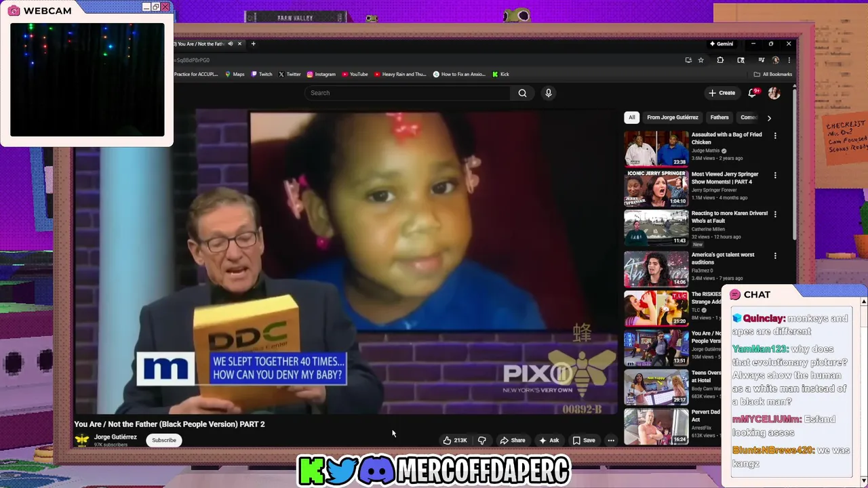Viewport: 868px width, 488px height.
Task: Open All Bookmarks folder
Action: 773,75
